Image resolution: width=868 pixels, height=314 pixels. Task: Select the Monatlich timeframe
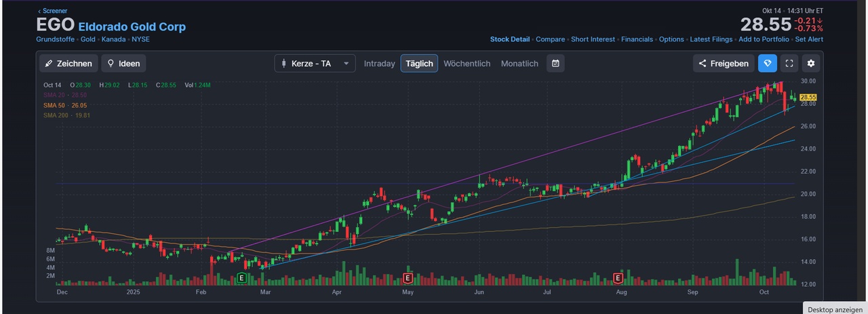pyautogui.click(x=519, y=63)
